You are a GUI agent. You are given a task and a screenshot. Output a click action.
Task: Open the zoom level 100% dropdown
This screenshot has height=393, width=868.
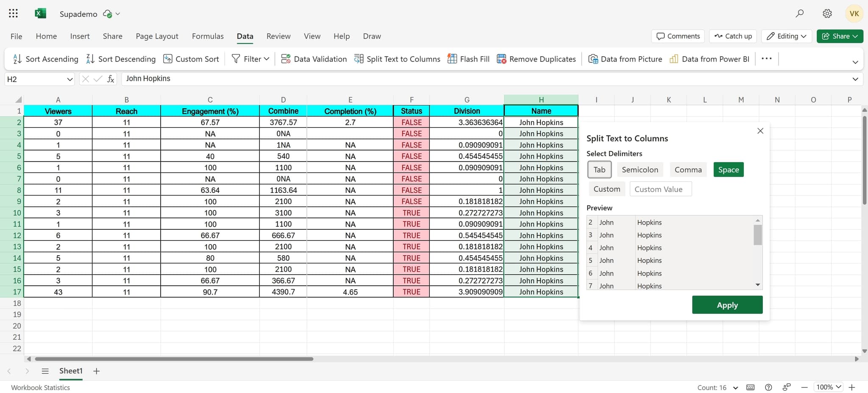[x=829, y=387]
